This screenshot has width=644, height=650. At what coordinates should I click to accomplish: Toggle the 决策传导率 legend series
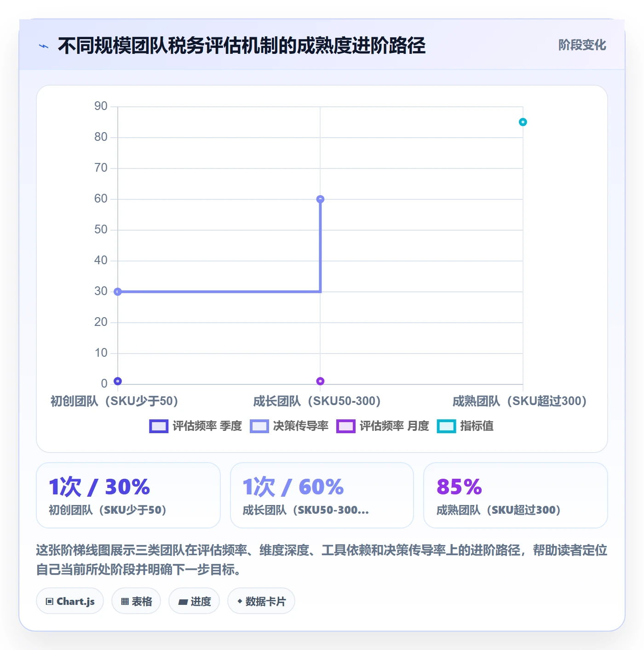pos(289,426)
